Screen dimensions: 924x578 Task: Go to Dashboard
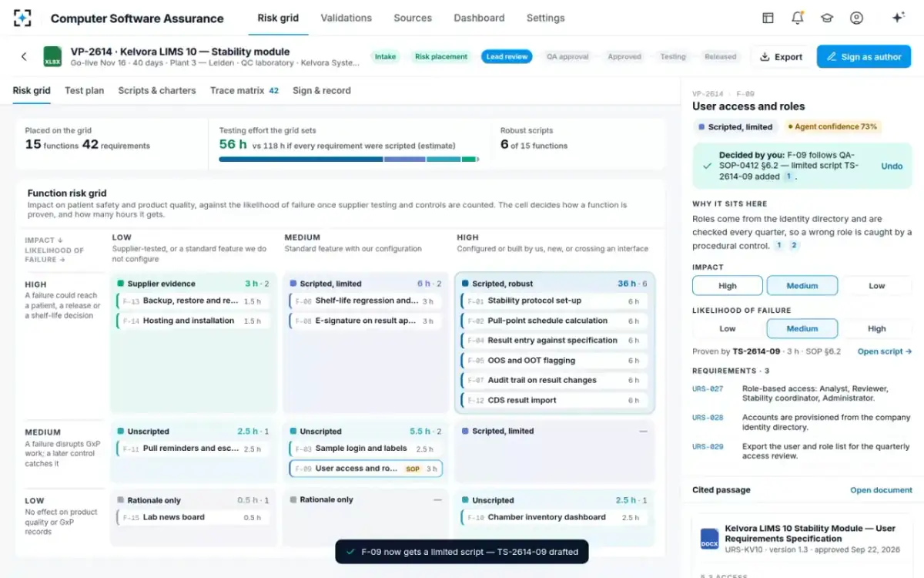click(479, 18)
